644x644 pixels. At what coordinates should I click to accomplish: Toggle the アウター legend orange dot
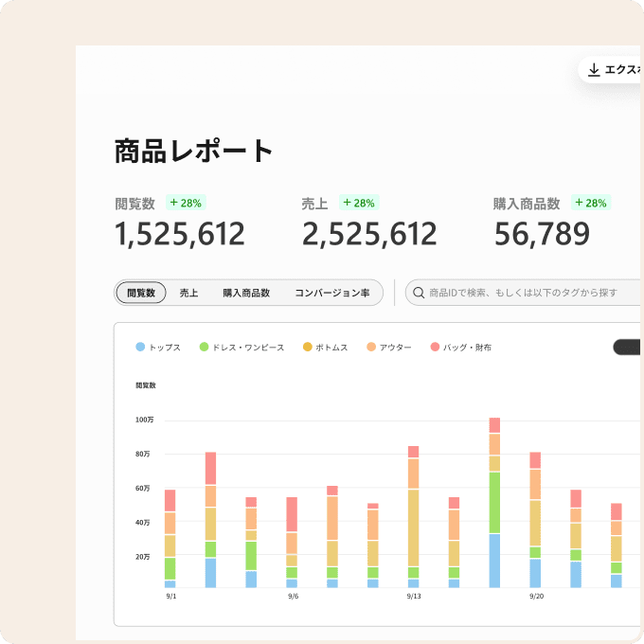[371, 347]
